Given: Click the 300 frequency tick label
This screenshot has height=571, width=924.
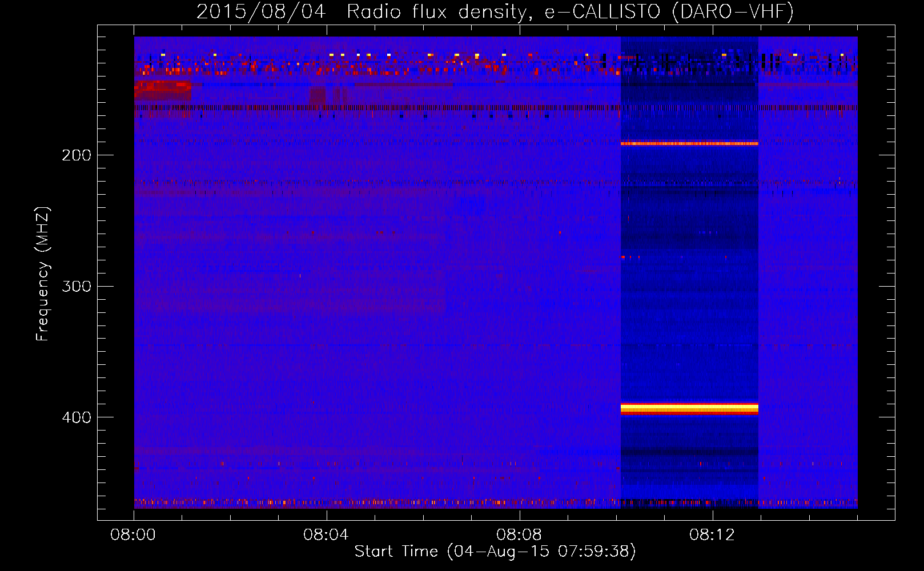Looking at the screenshot, I should pos(77,286).
